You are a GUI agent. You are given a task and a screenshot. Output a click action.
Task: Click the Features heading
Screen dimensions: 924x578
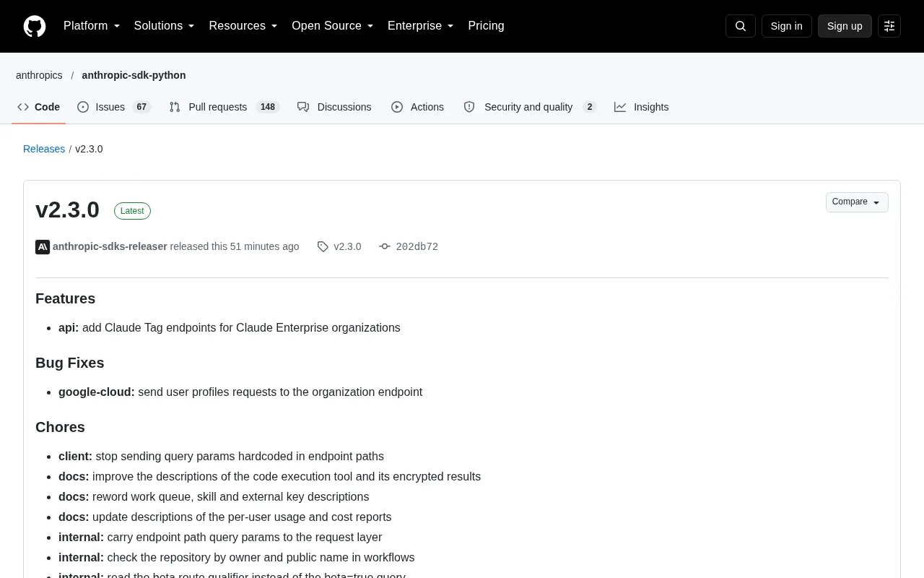(x=65, y=298)
